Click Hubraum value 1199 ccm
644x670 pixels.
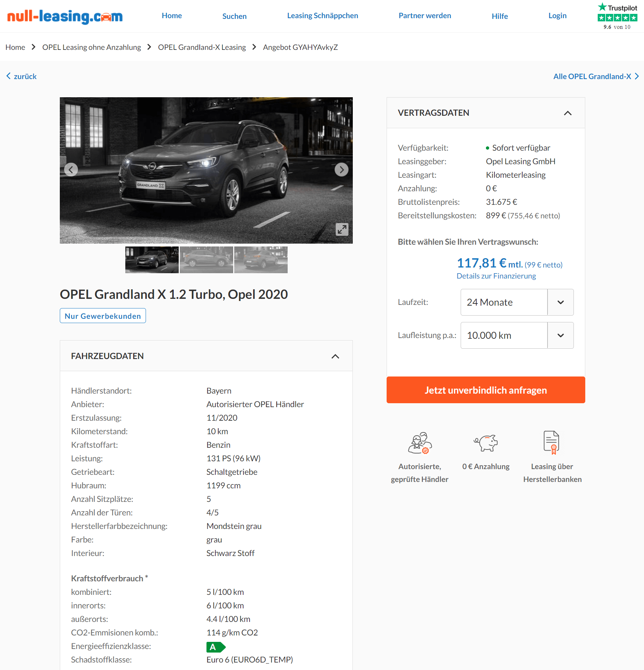point(224,485)
